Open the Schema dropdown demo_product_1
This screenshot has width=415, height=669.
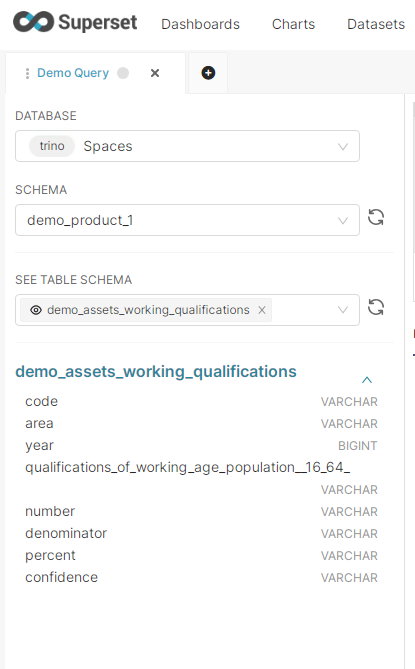pyautogui.click(x=187, y=220)
